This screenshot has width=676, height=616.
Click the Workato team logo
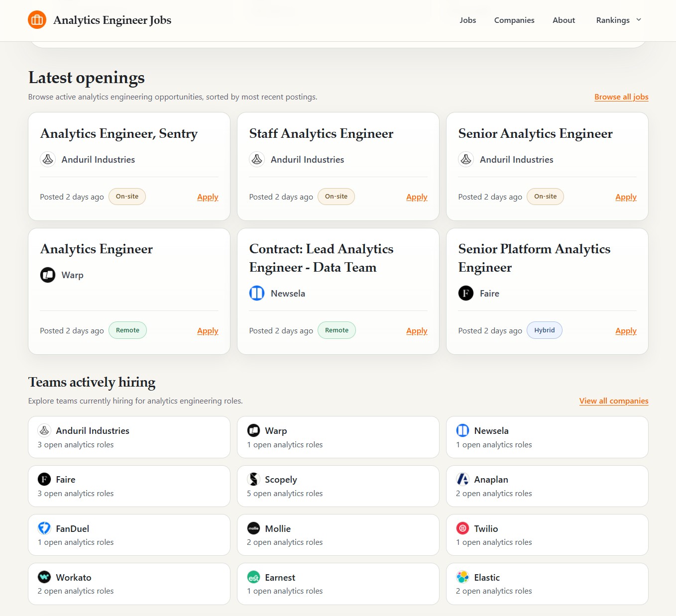click(44, 577)
